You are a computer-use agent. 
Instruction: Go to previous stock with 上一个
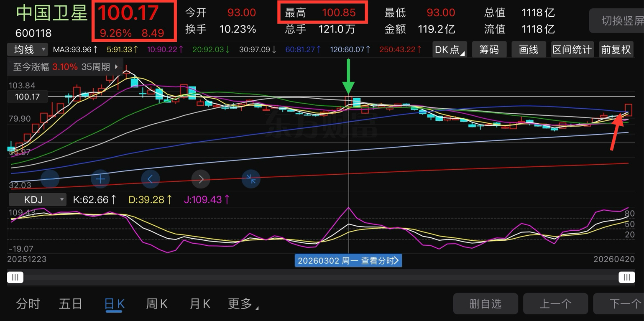555,304
